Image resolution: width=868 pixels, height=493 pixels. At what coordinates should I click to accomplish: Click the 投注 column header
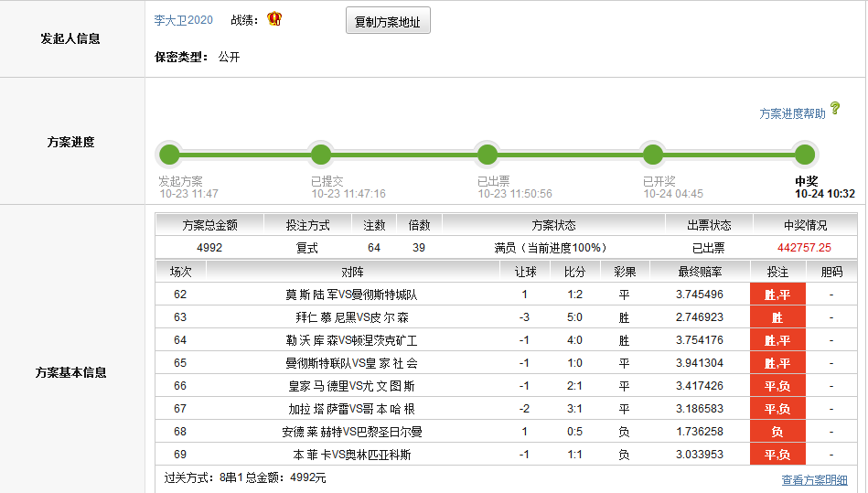777,272
